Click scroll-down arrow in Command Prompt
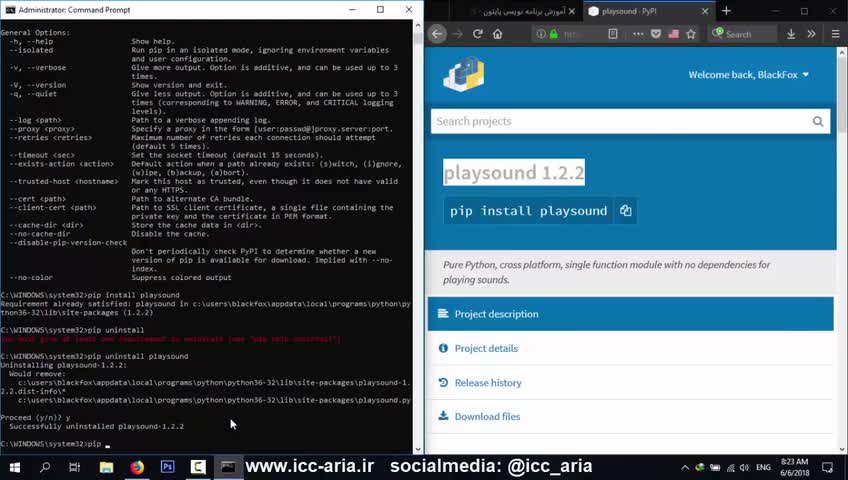The image size is (848, 480). click(418, 449)
